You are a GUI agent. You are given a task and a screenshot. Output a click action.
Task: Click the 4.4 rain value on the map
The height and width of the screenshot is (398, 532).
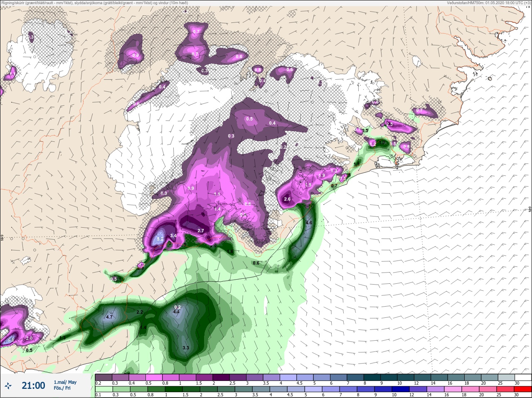(176, 312)
